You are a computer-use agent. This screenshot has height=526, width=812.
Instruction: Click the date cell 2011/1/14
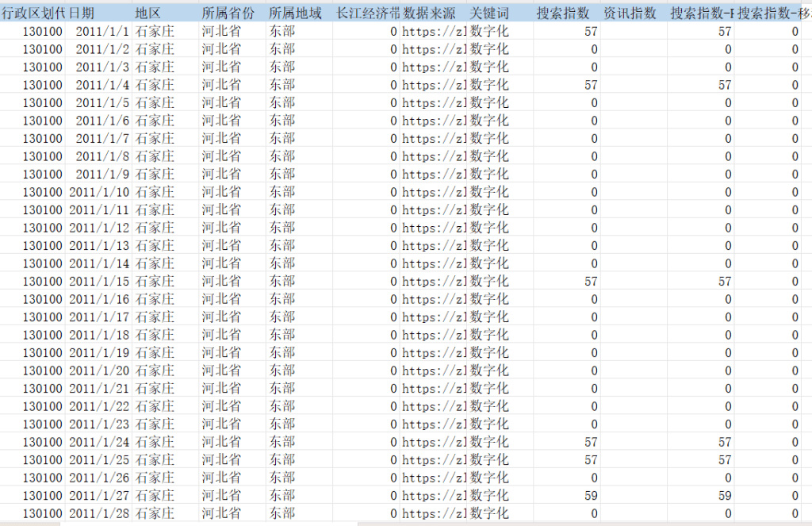pyautogui.click(x=99, y=263)
